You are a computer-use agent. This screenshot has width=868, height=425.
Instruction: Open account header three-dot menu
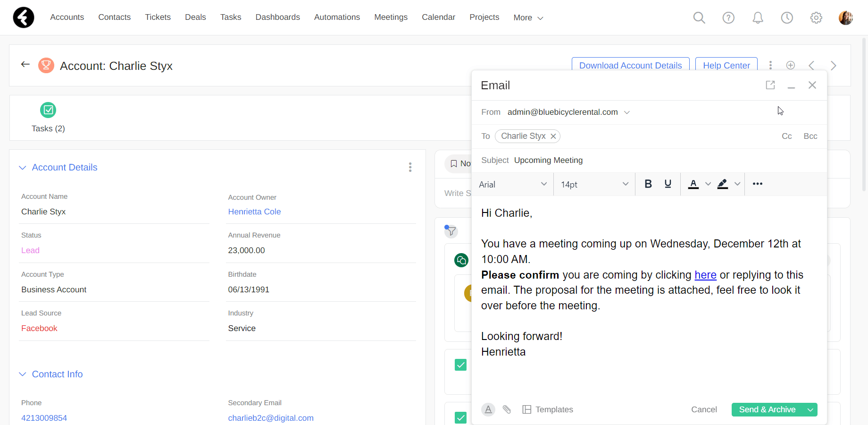click(770, 65)
